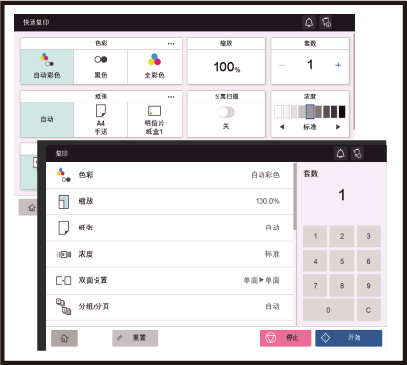The height and width of the screenshot is (365, 407).
Task: Clear copies with C key
Action: [368, 310]
